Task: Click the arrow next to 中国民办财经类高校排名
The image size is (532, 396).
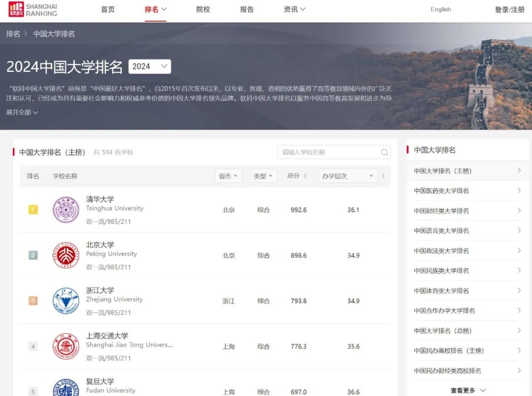Action: click(519, 370)
